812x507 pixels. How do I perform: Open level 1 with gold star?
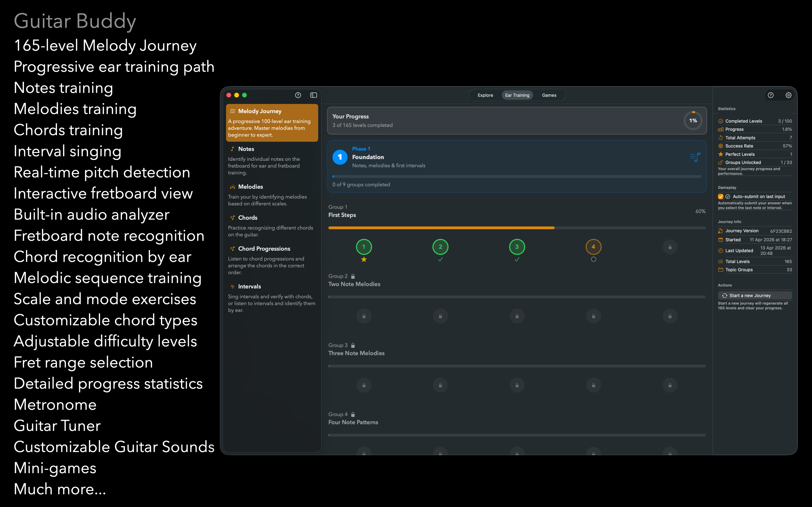(x=364, y=247)
